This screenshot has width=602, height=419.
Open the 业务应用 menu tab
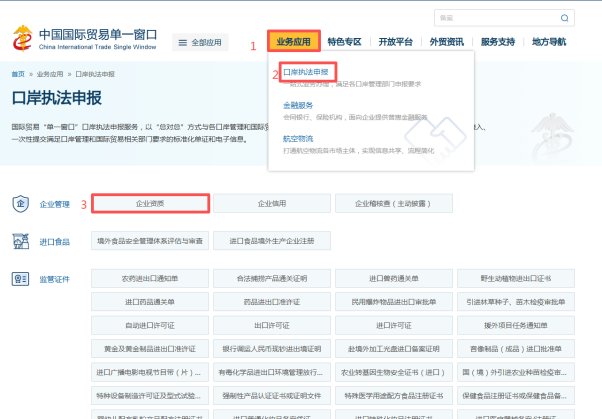(x=294, y=41)
